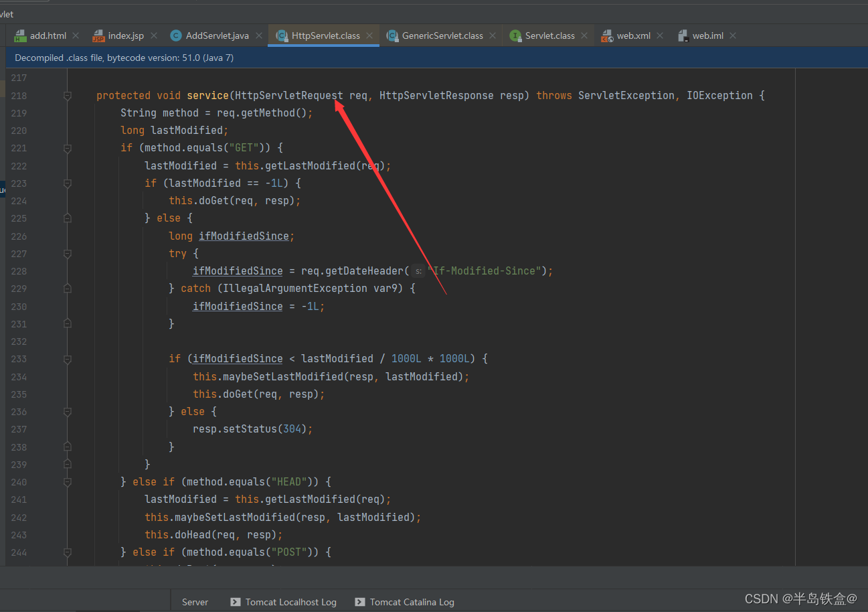
Task: Click this.doGet call on line 224
Action: point(235,201)
